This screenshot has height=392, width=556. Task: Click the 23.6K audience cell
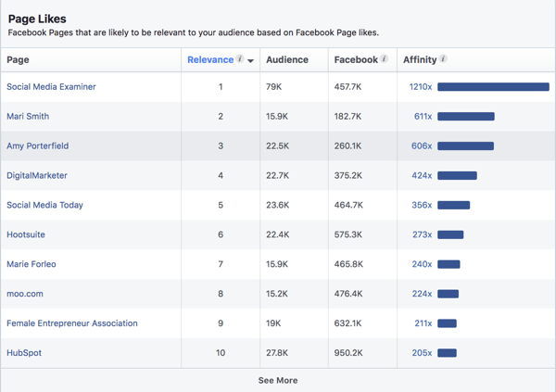(x=278, y=205)
